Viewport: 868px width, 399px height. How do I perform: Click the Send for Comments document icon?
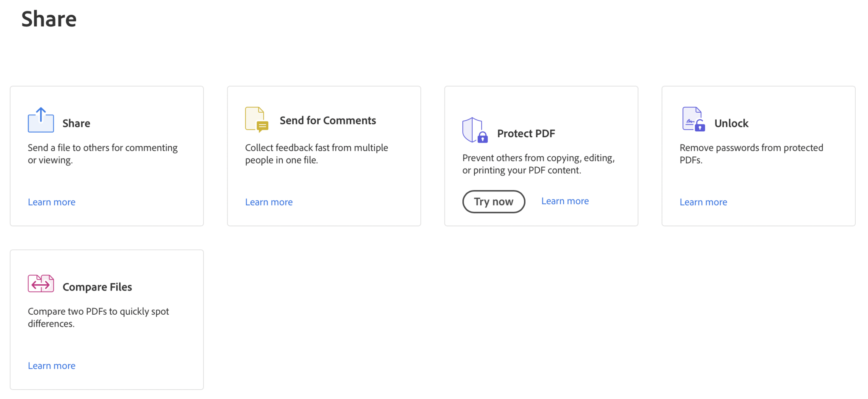(x=256, y=119)
